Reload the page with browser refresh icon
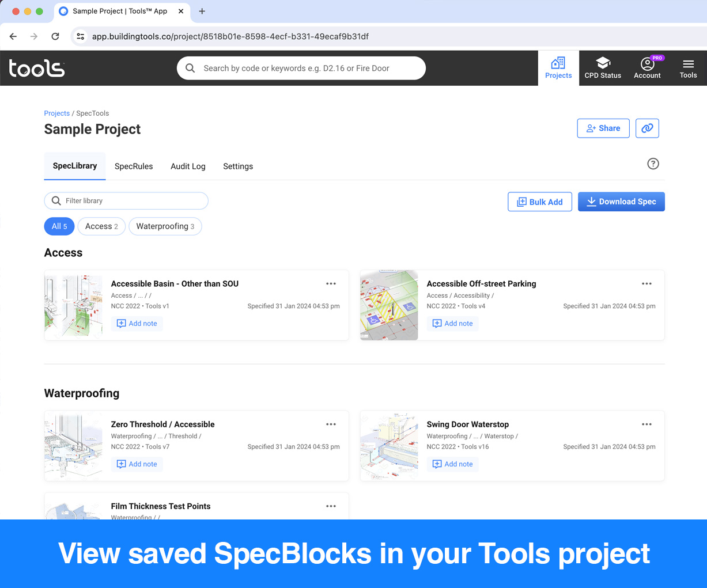Image resolution: width=707 pixels, height=588 pixels. tap(55, 36)
